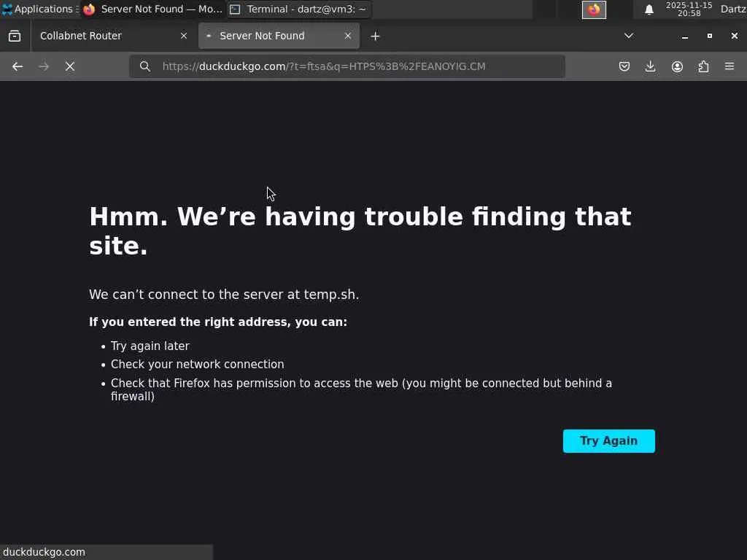Click the Firefox view recent browsing icon
This screenshot has width=747, height=560.
[x=15, y=36]
